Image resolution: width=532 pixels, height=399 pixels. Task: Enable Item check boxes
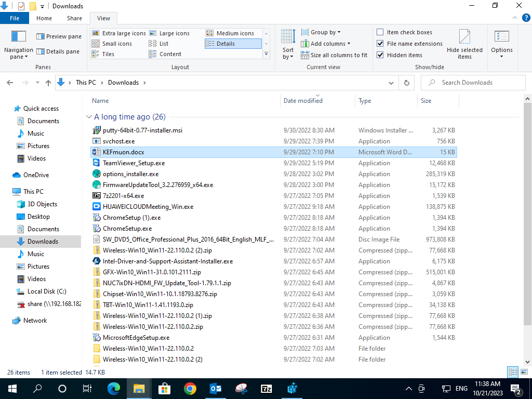click(380, 32)
